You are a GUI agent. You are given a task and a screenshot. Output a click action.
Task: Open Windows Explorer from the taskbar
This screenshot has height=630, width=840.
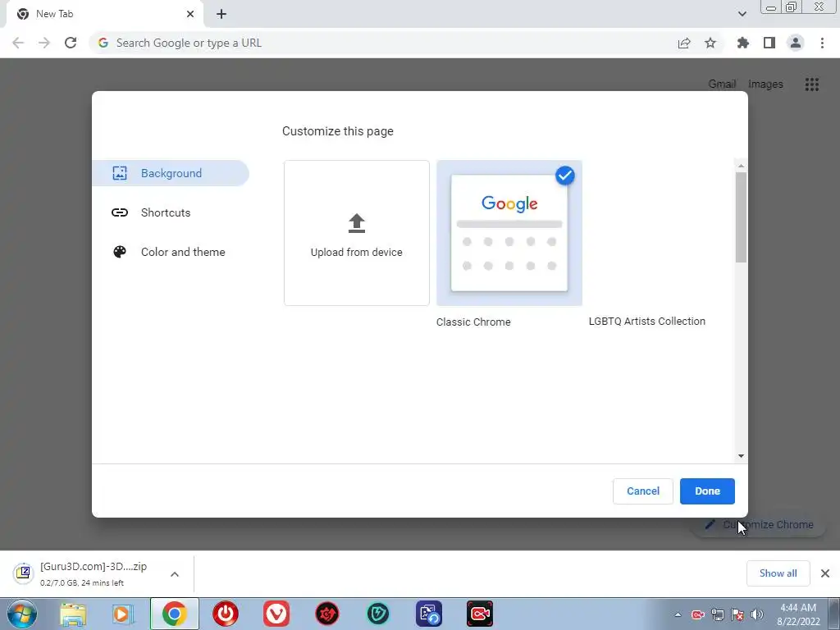[73, 614]
